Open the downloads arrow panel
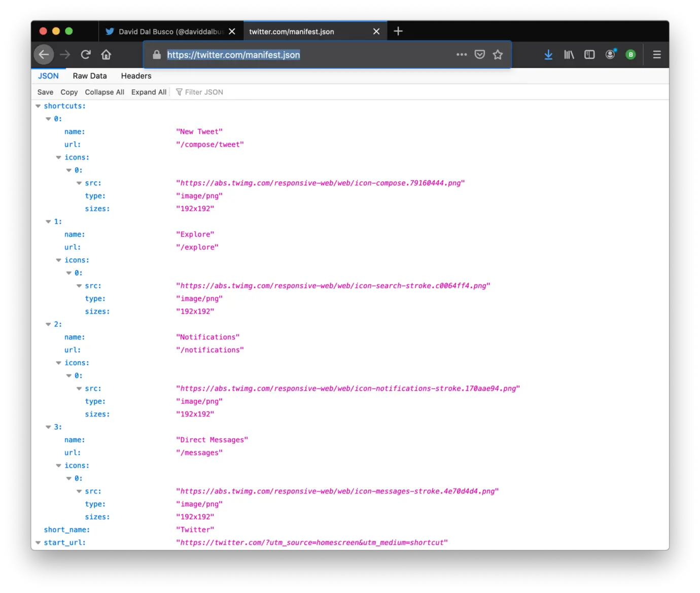 click(548, 55)
